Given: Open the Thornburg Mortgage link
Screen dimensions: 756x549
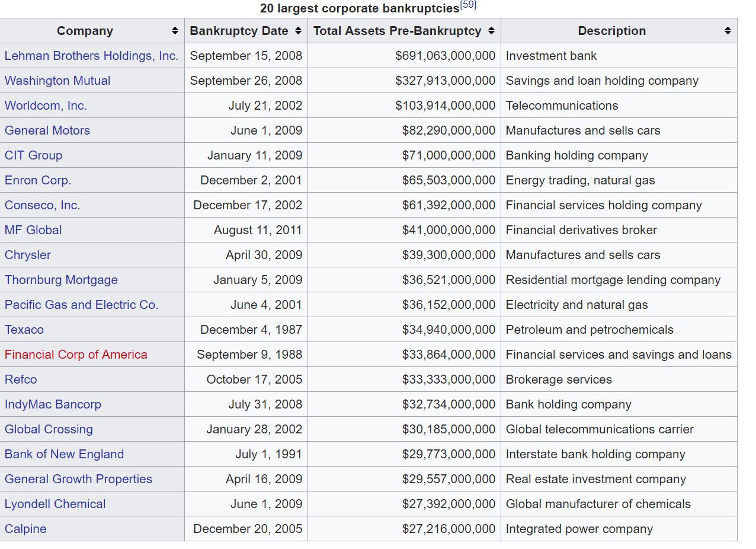Looking at the screenshot, I should 61,280.
